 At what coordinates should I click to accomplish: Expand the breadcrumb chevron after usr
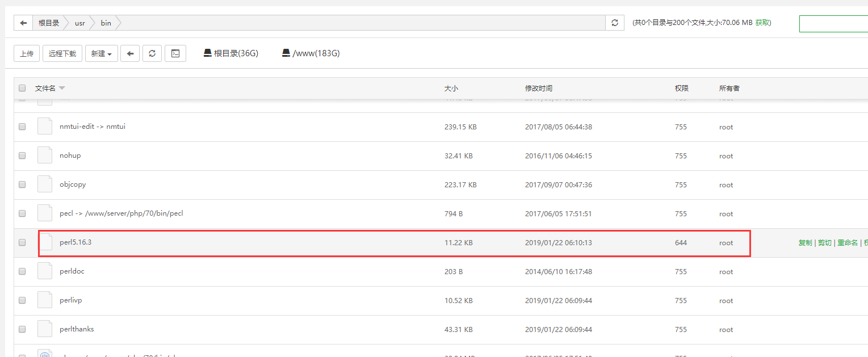(92, 23)
